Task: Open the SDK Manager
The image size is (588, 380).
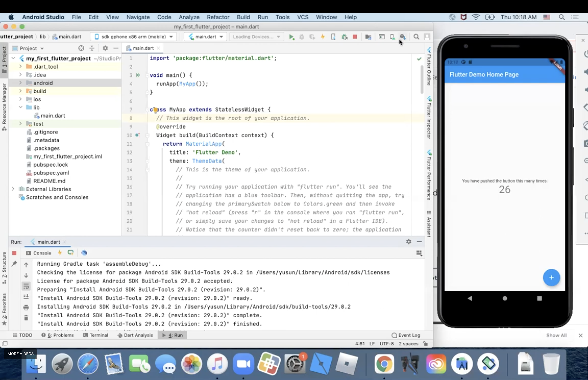Action: click(x=403, y=37)
